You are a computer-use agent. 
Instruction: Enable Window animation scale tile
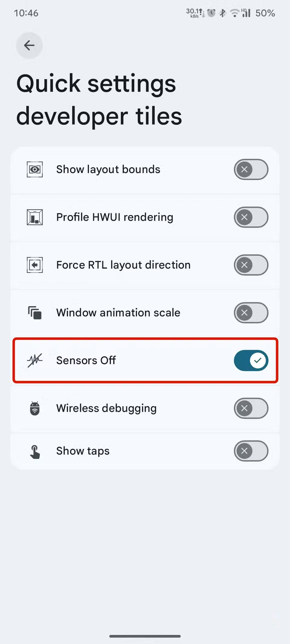(x=251, y=313)
